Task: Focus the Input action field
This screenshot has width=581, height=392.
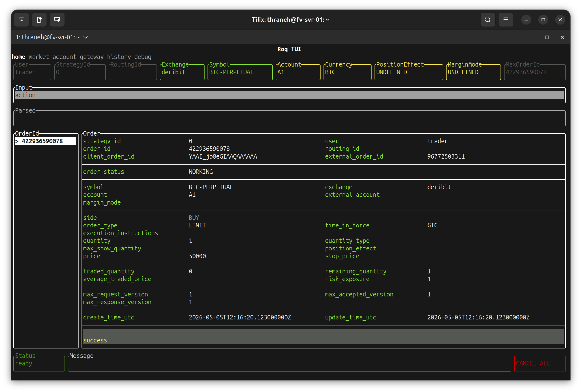Action: (289, 95)
